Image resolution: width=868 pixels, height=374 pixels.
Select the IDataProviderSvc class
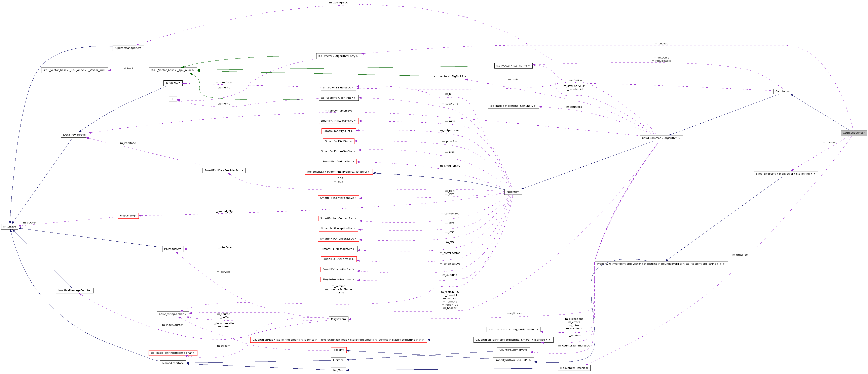tap(75, 134)
